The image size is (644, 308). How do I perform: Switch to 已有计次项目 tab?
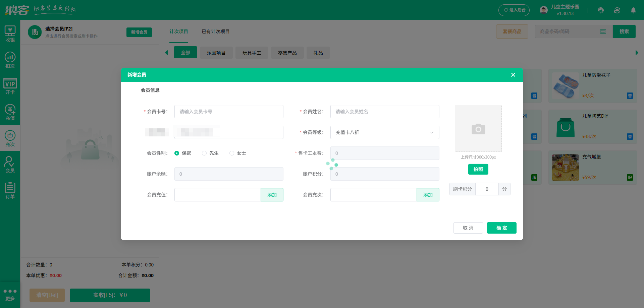click(215, 32)
